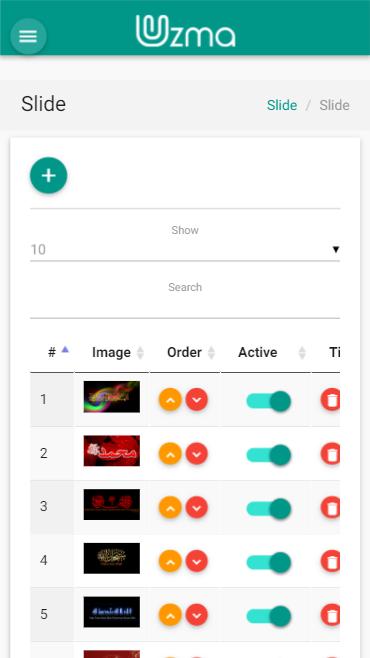Disable Active switch for slide 3
Image resolution: width=370 pixels, height=658 pixels.
(x=268, y=509)
